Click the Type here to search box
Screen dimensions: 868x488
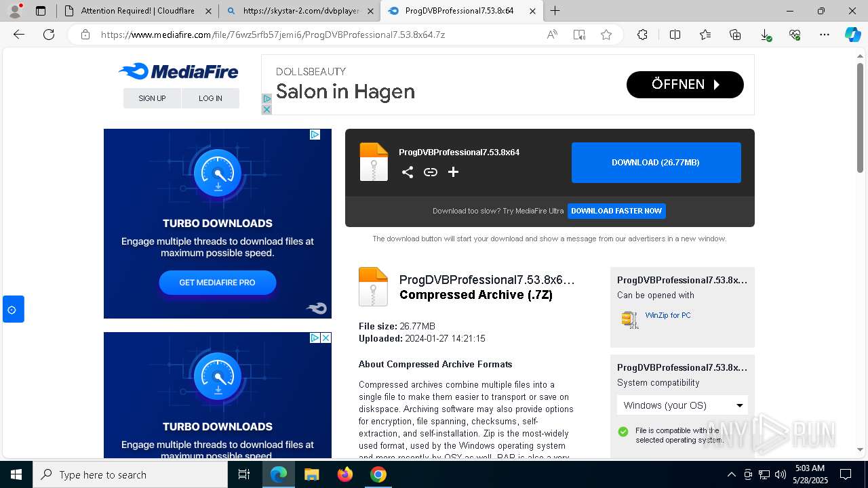click(x=130, y=474)
